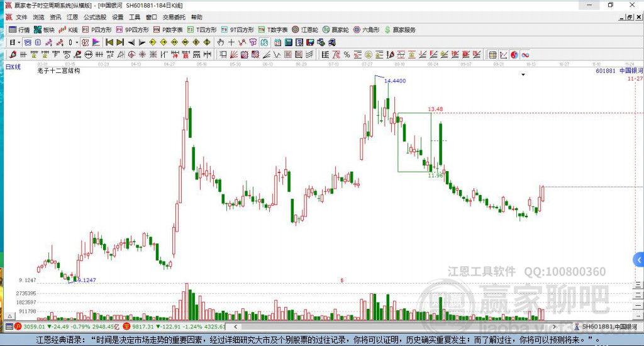Viewport: 644px width, 346px height.
Task: Select the hand pan tool
Action: coord(221,42)
